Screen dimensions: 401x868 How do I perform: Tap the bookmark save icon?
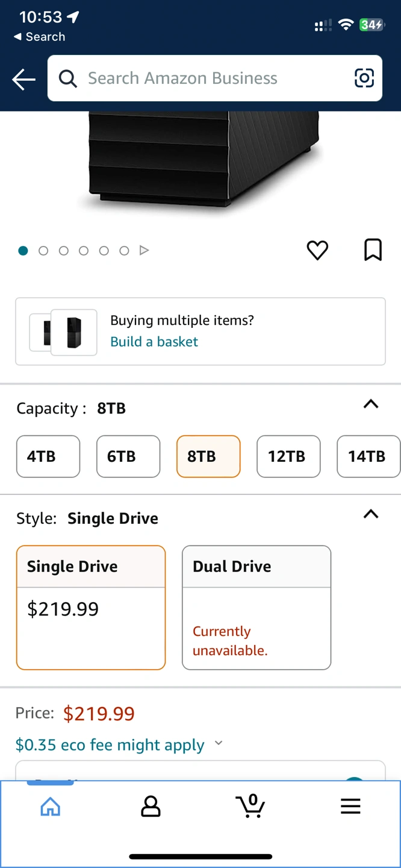click(x=373, y=250)
